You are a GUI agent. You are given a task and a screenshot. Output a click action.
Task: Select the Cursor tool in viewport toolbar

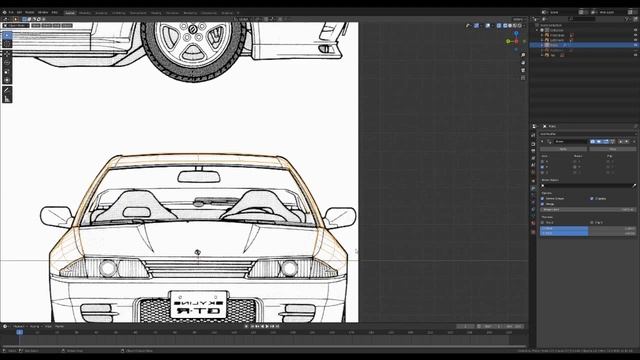(x=7, y=44)
